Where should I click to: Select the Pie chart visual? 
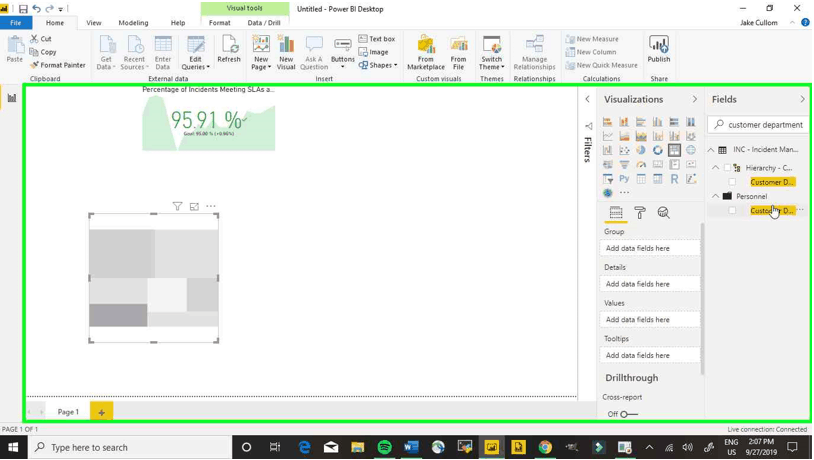pyautogui.click(x=641, y=150)
